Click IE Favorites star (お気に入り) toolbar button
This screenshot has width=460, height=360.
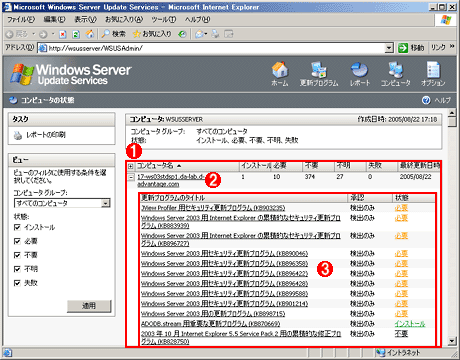pos(152,34)
